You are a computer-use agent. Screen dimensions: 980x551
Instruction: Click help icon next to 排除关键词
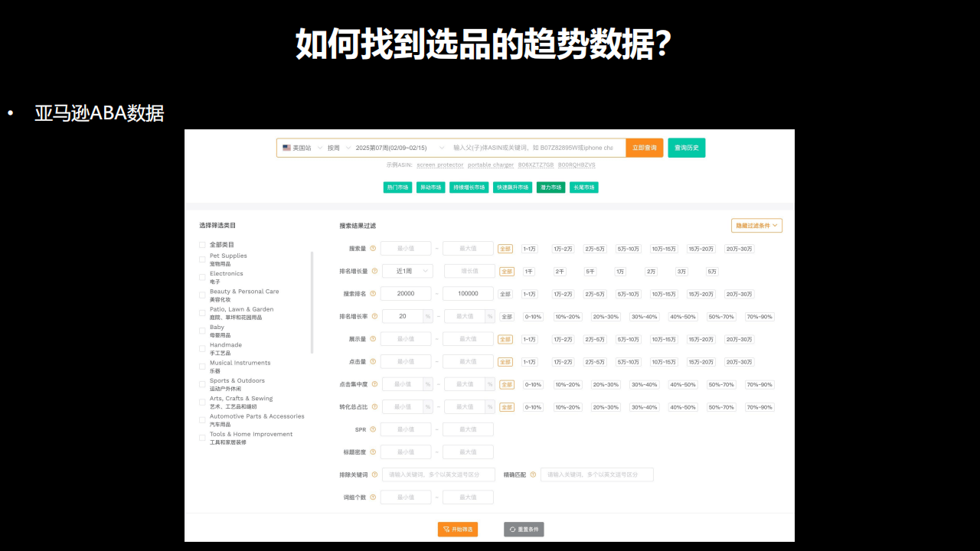click(x=374, y=474)
